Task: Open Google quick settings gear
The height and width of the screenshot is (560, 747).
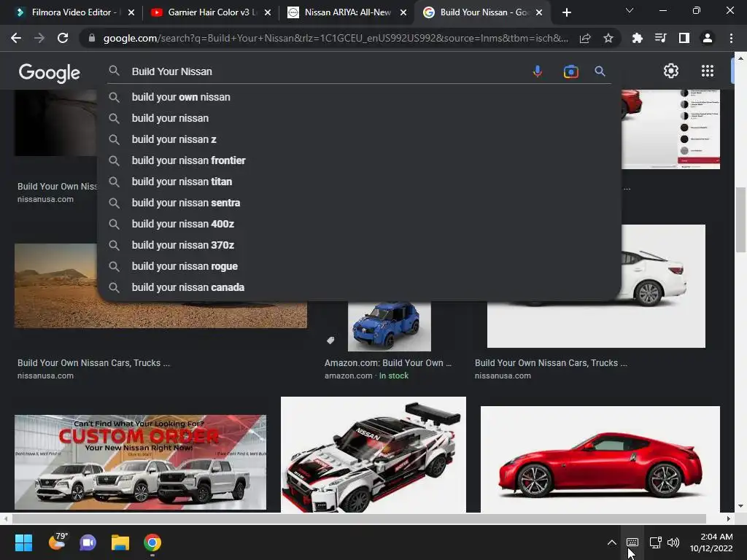Action: coord(671,71)
